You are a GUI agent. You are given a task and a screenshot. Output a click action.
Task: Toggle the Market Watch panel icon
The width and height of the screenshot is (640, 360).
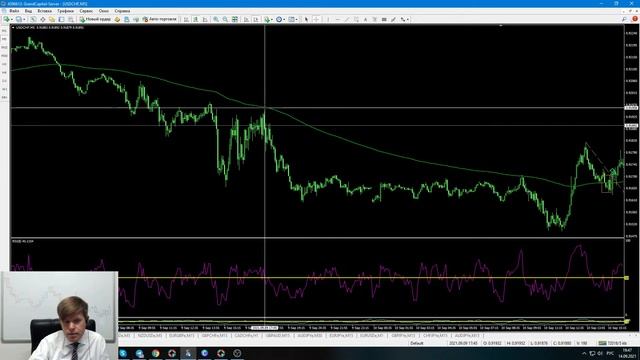(33, 19)
